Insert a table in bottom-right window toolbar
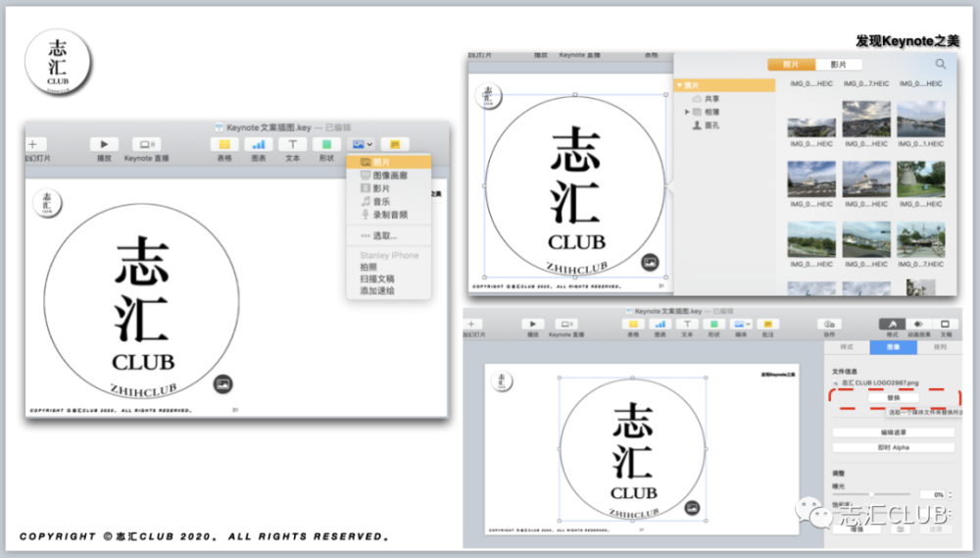This screenshot has height=558, width=980. pos(633,324)
